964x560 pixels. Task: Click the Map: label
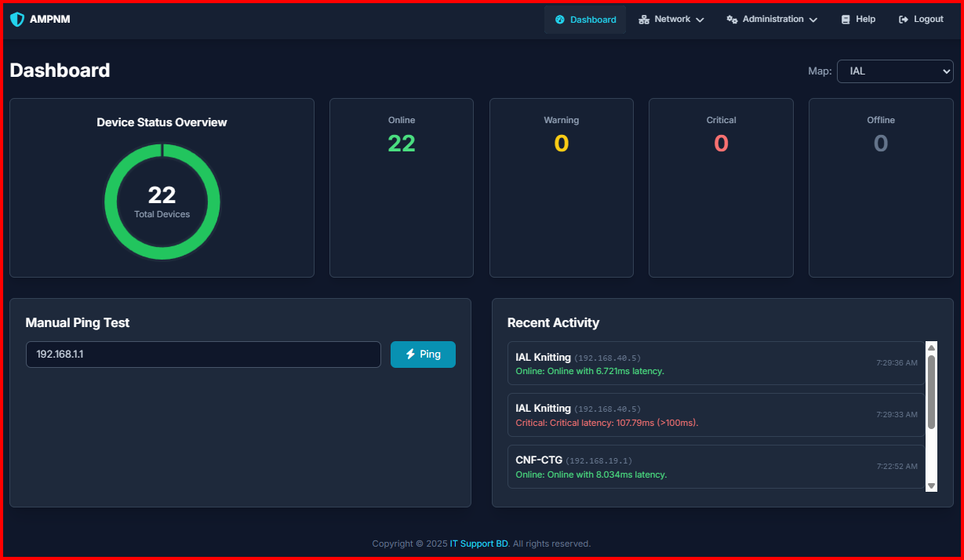820,71
